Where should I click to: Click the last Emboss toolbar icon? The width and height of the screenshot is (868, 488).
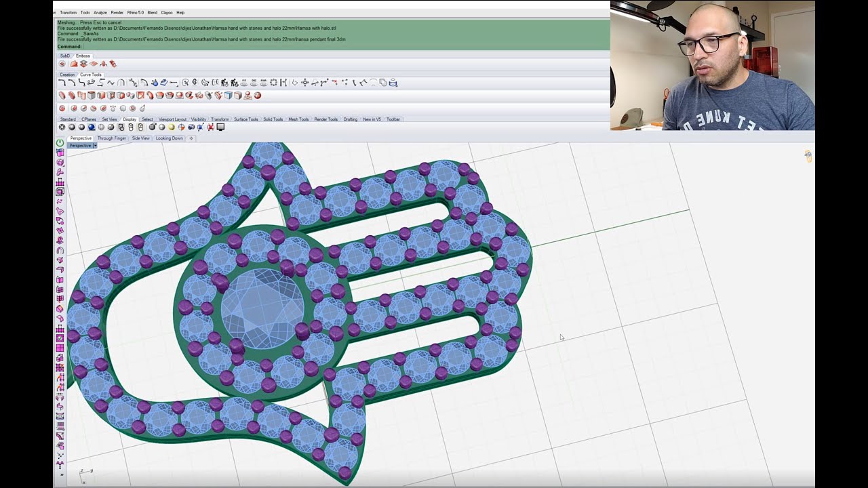(113, 64)
